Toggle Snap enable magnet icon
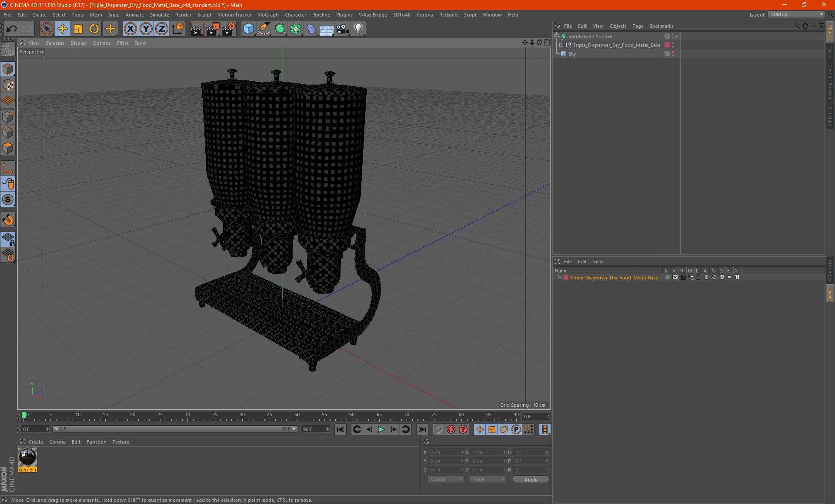Screen dimensions: 835x504 pyautogui.click(x=8, y=220)
